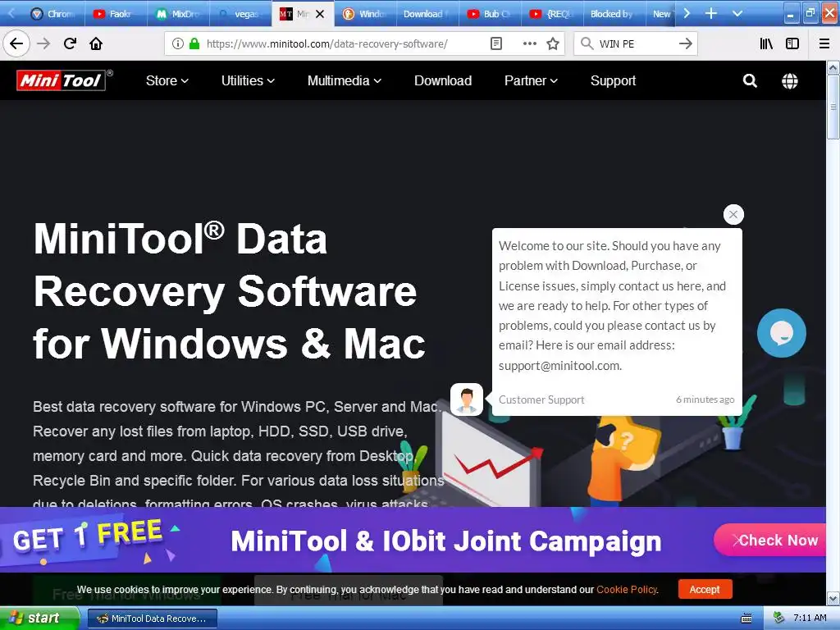
Task: Click the GET 1 FREE banner text
Action: [87, 536]
